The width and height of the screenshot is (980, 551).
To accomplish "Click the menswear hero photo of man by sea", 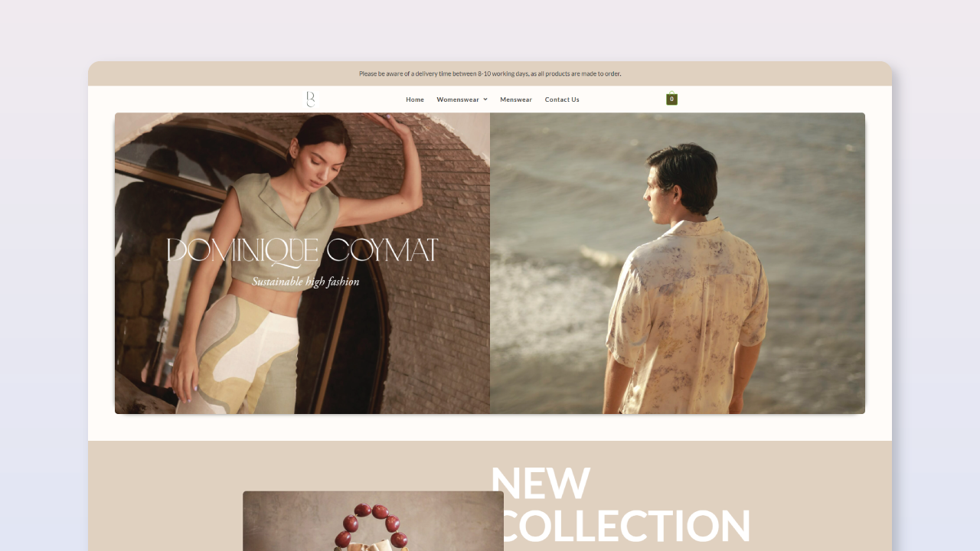I will 678,263.
